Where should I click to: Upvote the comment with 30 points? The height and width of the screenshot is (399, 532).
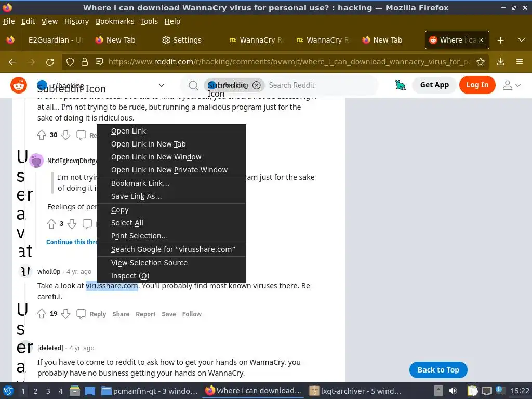point(42,135)
